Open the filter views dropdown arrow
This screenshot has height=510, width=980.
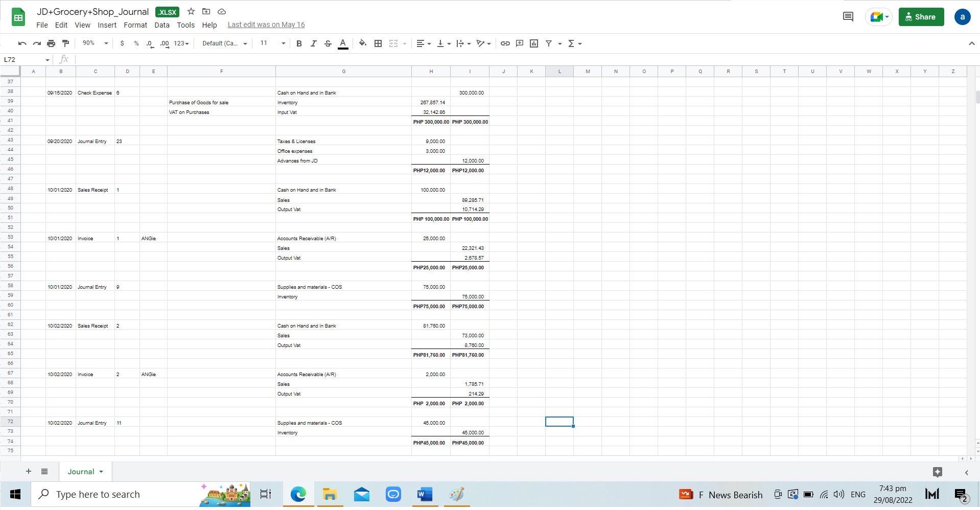click(560, 43)
